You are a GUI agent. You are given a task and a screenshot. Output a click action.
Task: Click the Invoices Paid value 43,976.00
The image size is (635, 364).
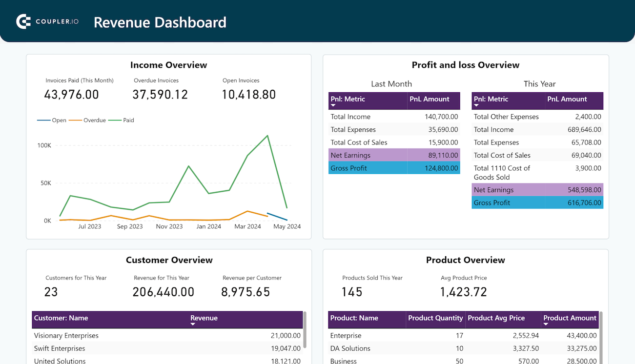click(72, 95)
